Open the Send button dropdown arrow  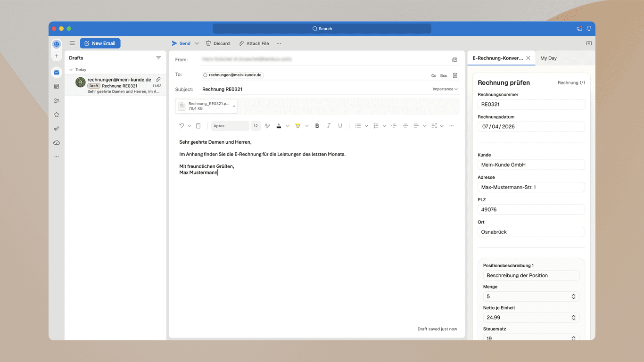tap(197, 43)
